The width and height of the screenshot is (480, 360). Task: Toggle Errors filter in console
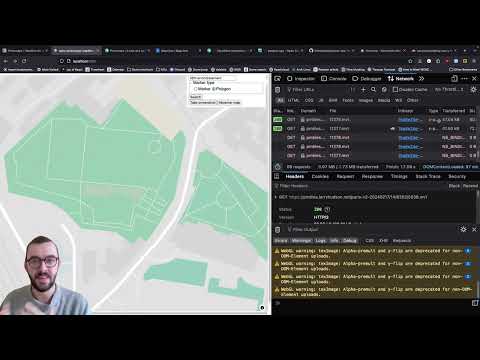tap(281, 241)
